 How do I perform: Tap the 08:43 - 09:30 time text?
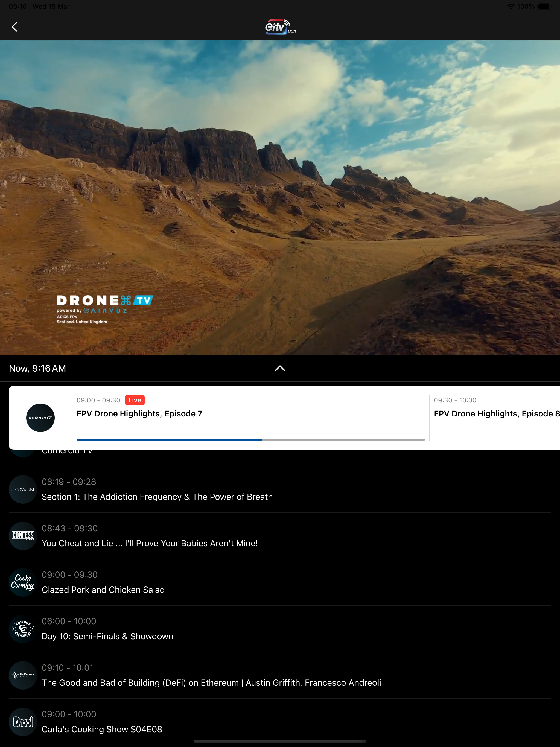click(x=69, y=528)
